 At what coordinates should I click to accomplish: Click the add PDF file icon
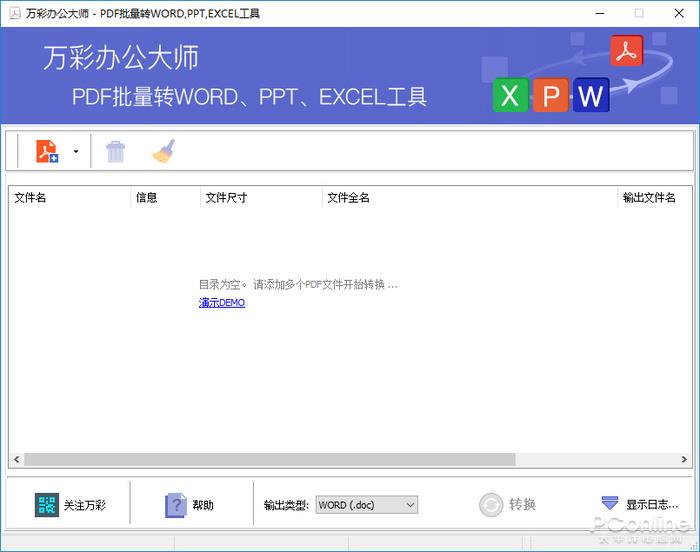click(47, 151)
